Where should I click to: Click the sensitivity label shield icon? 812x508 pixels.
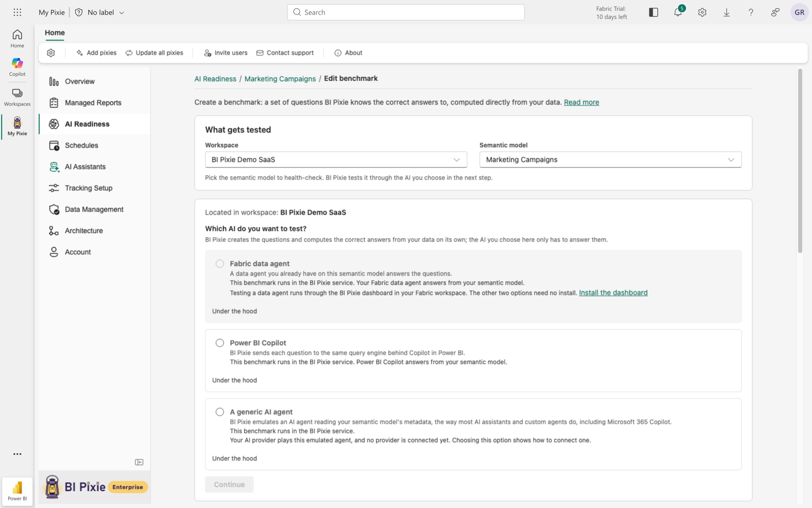(x=79, y=12)
